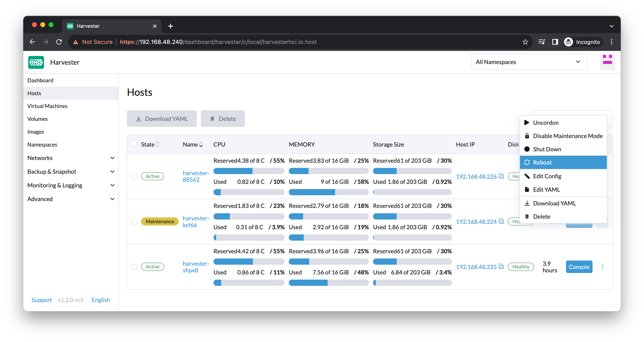
Task: Open actions kebab for harvester-sfqw8
Action: coord(602,267)
